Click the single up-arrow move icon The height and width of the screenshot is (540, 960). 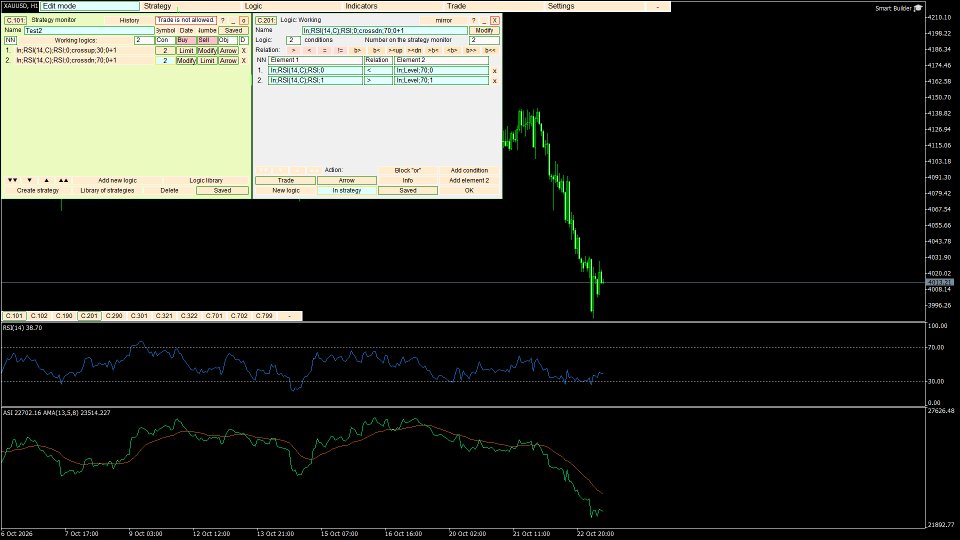pyautogui.click(x=47, y=181)
